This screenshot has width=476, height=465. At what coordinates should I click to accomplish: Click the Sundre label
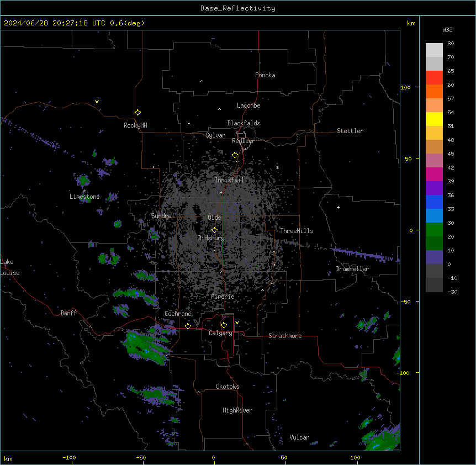tap(161, 216)
